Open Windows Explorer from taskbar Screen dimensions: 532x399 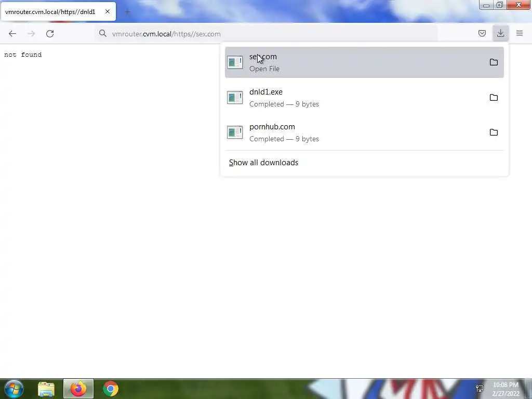pos(46,389)
